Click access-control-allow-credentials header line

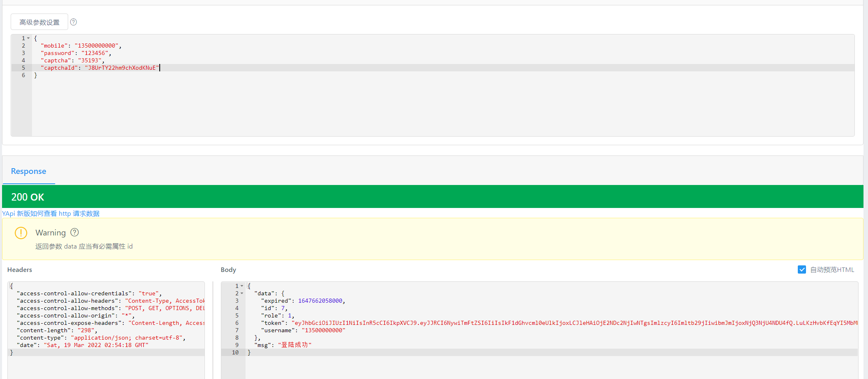click(x=89, y=293)
